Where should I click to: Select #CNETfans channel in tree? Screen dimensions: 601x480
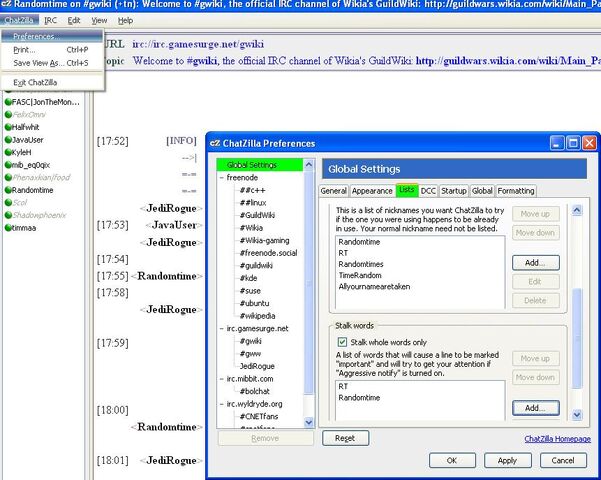259,416
